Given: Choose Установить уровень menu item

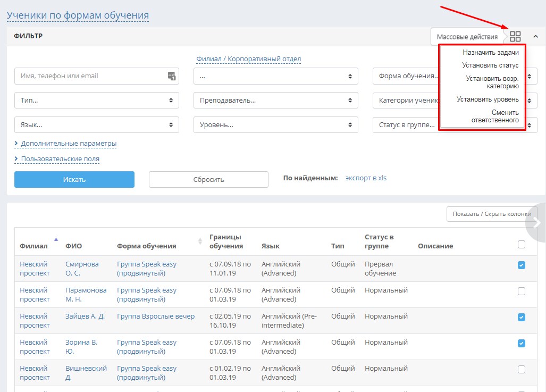Looking at the screenshot, I should click(x=488, y=99).
